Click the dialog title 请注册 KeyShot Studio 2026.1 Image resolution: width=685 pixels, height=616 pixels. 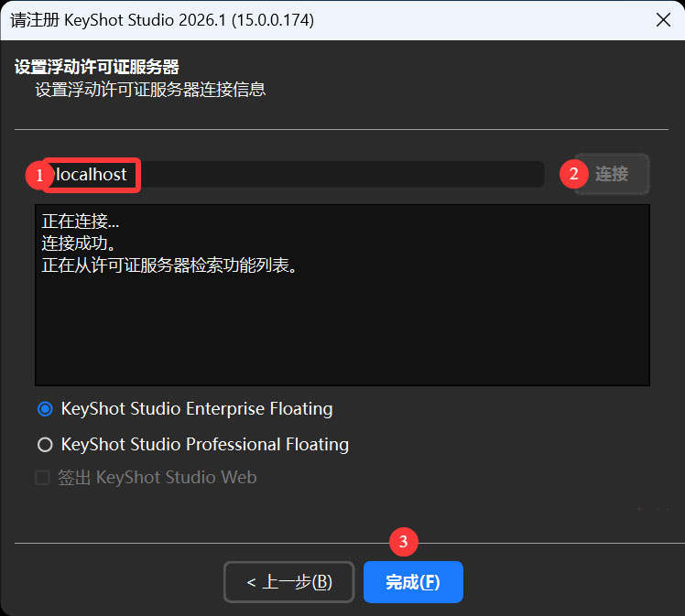162,20
